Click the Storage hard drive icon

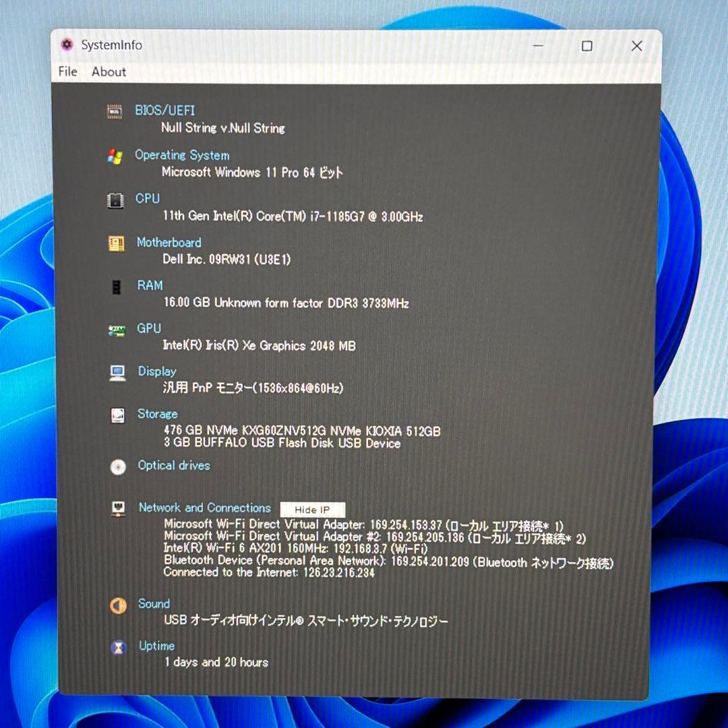pos(118,415)
